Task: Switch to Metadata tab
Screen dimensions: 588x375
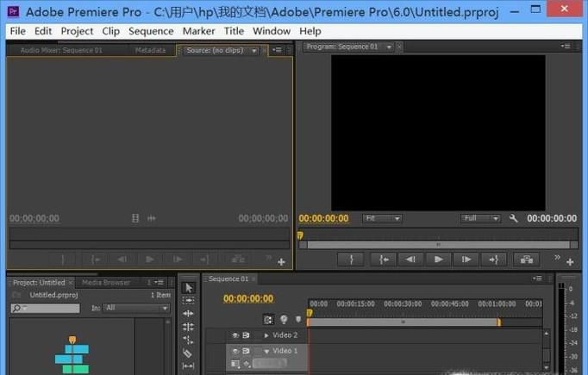Action: (150, 50)
